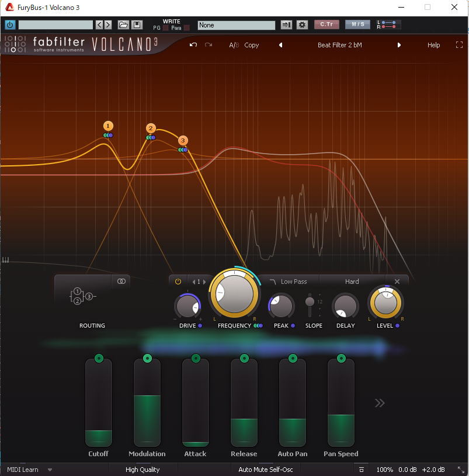
Task: Click the host preset name field
Action: coord(55,25)
